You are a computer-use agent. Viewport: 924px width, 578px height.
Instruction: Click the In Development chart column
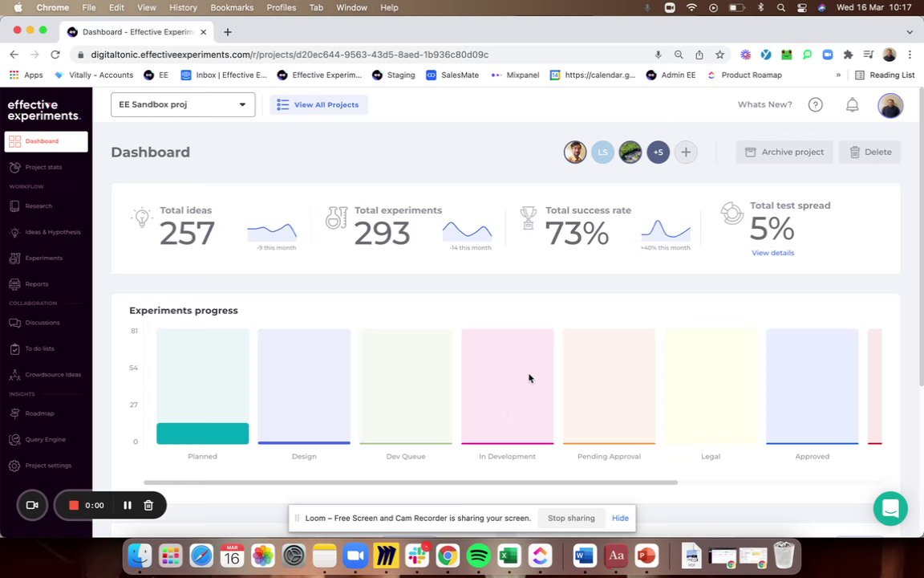(x=508, y=386)
